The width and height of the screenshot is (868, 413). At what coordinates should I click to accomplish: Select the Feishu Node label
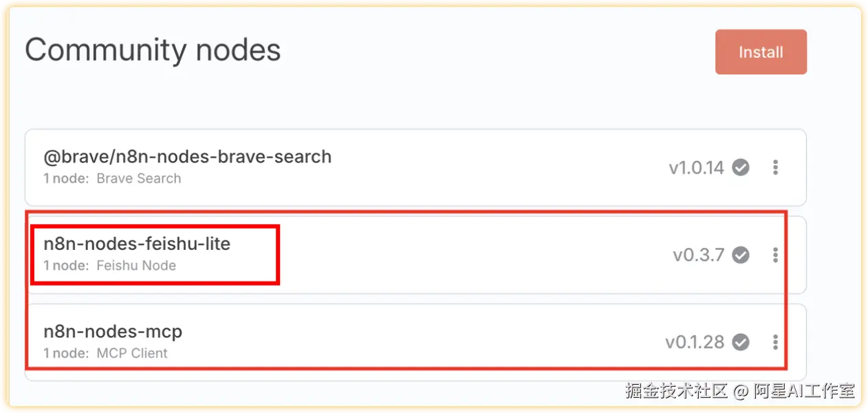136,266
